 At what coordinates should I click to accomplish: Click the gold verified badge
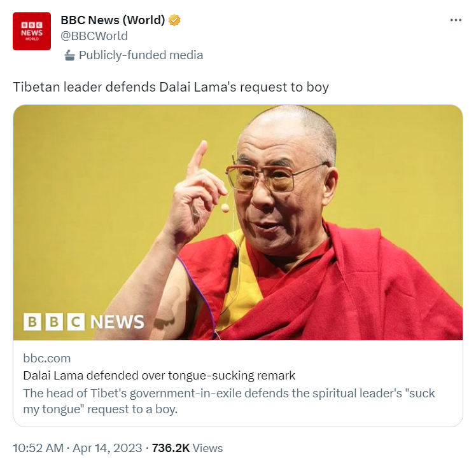174,20
